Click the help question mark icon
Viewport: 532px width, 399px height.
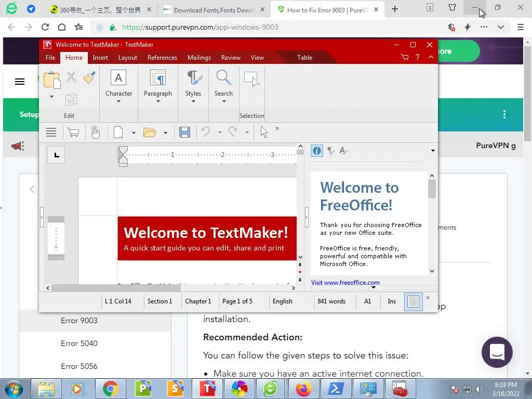point(418,57)
